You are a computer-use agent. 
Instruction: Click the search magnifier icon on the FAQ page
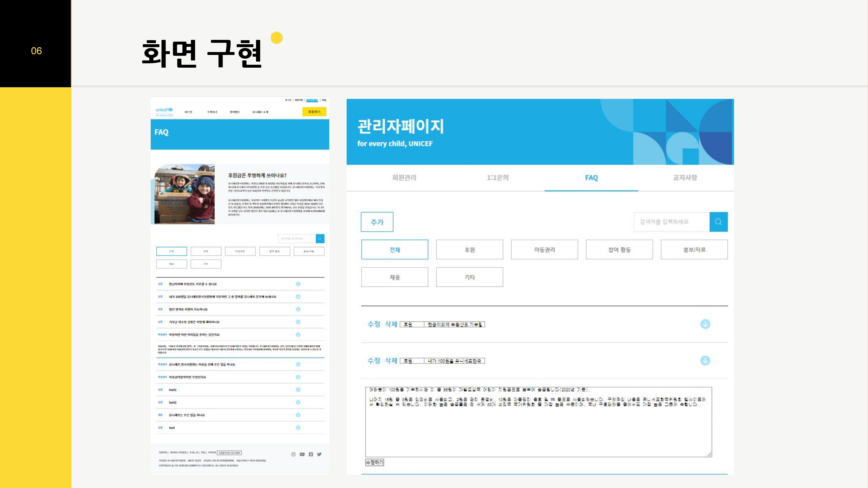coord(319,239)
